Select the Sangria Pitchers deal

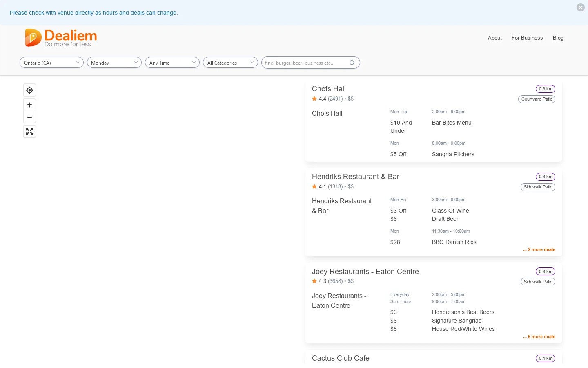[453, 154]
